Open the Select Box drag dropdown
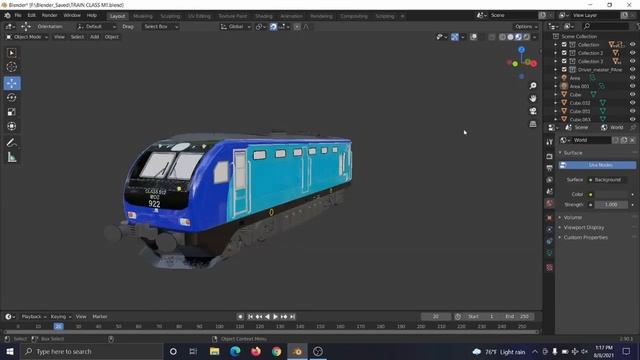This screenshot has width=640, height=360. coord(161,27)
